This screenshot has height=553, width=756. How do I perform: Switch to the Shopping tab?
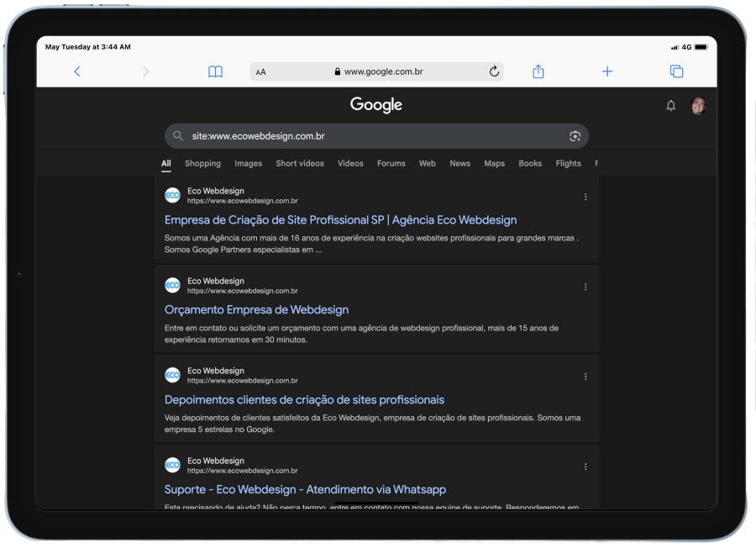coord(202,163)
